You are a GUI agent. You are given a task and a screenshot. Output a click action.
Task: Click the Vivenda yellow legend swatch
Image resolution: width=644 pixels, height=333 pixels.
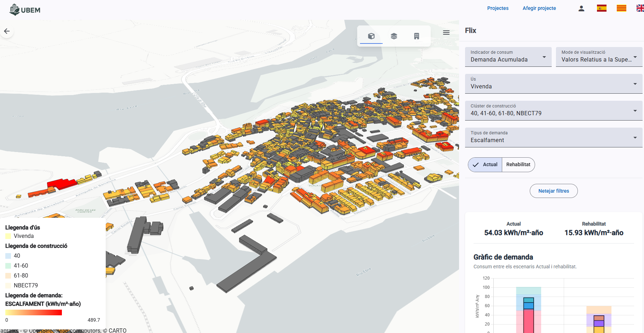tap(8, 236)
